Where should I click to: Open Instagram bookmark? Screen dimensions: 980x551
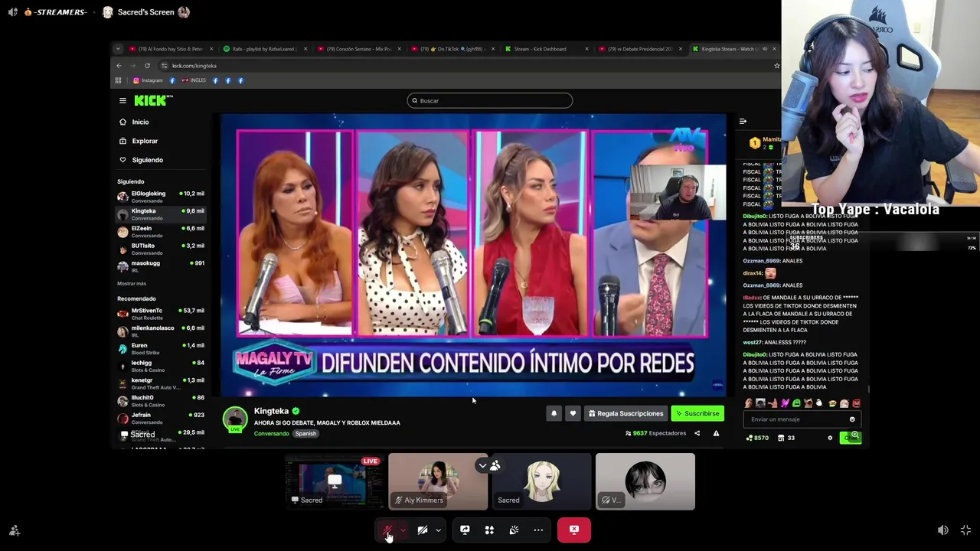(148, 80)
